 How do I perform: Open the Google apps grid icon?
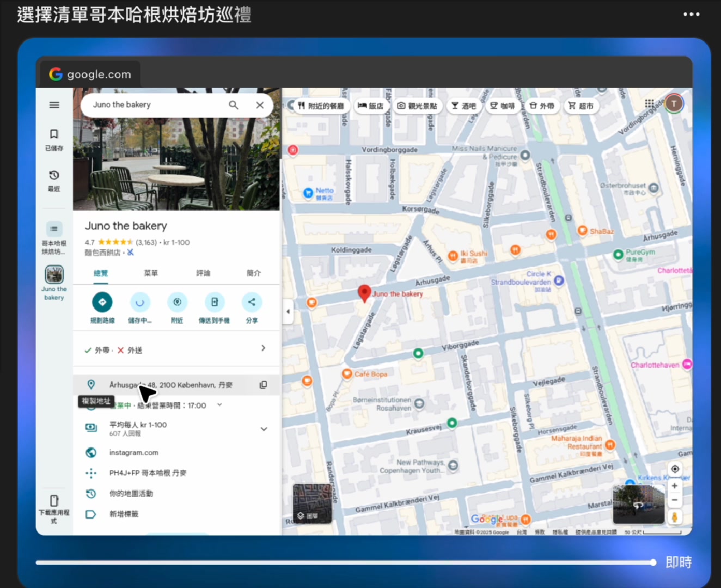pos(649,103)
